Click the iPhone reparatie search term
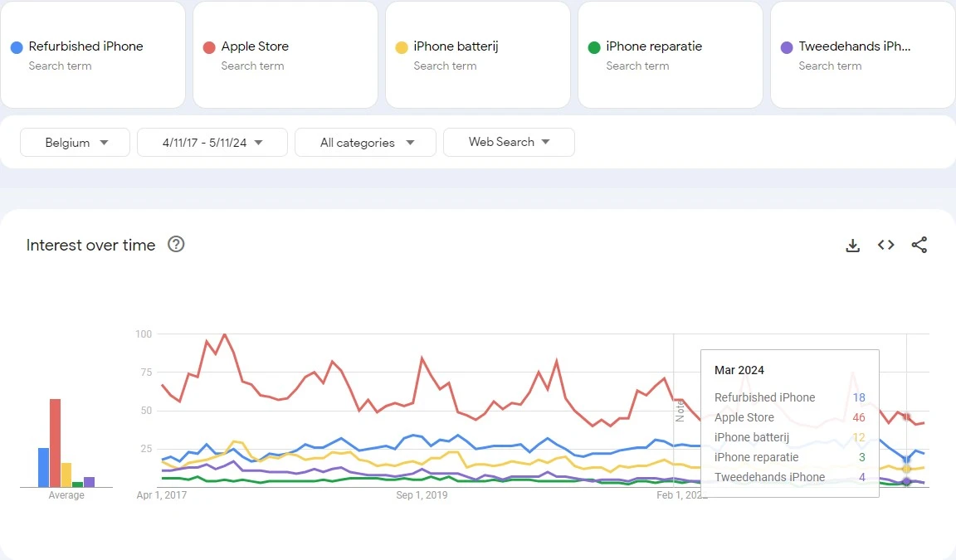This screenshot has width=956, height=560. (x=654, y=46)
